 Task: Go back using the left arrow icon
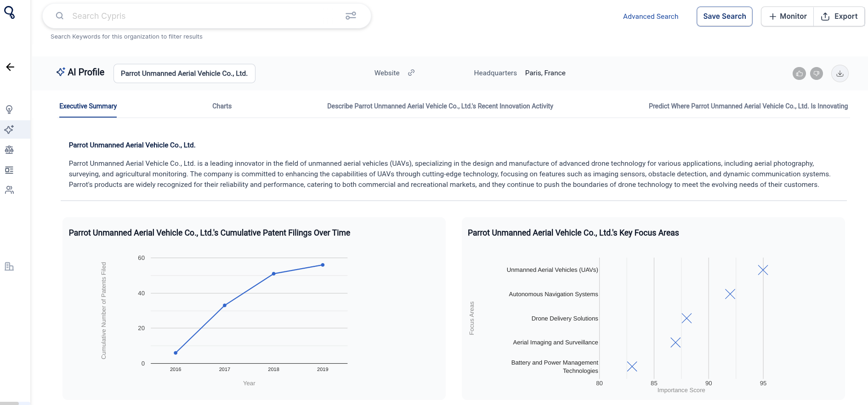click(x=10, y=67)
